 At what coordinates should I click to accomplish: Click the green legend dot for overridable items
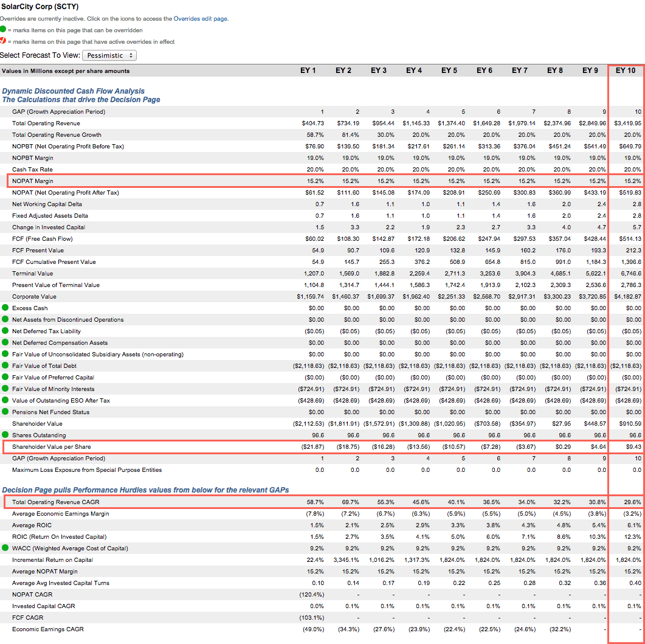point(3,29)
